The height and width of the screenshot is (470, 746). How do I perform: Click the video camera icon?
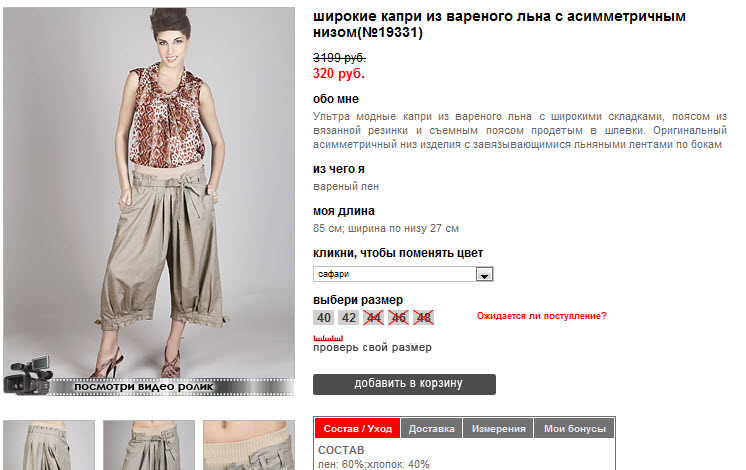[x=28, y=376]
